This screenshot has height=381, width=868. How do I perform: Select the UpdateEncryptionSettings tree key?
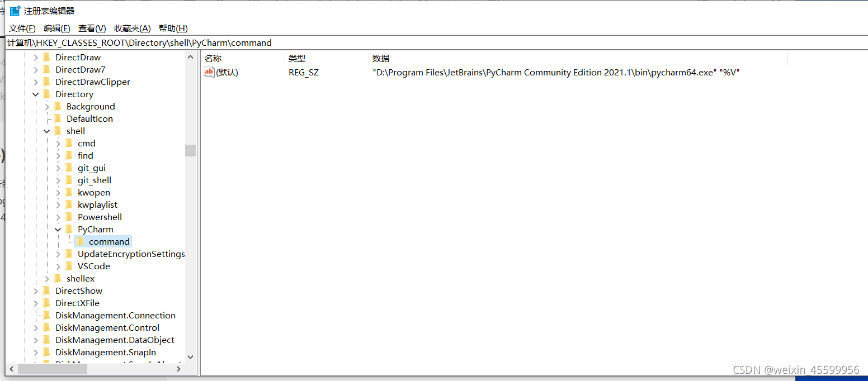click(131, 254)
